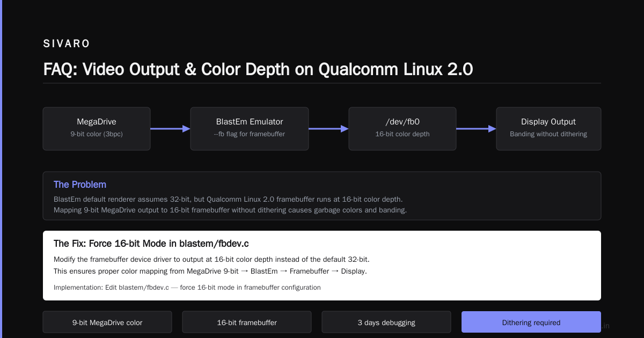Select the BlastEm Emulator box
Viewport: 644px width, 338px height.
click(250, 129)
